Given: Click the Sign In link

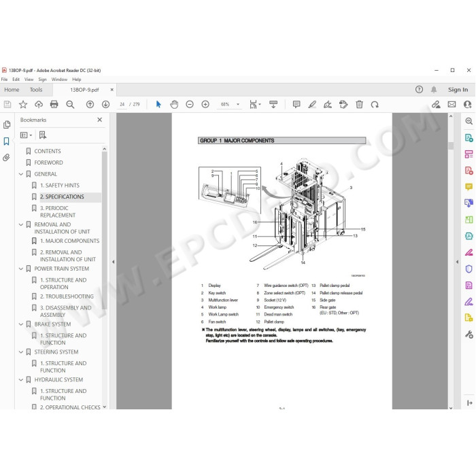Looking at the screenshot, I should click(x=458, y=90).
